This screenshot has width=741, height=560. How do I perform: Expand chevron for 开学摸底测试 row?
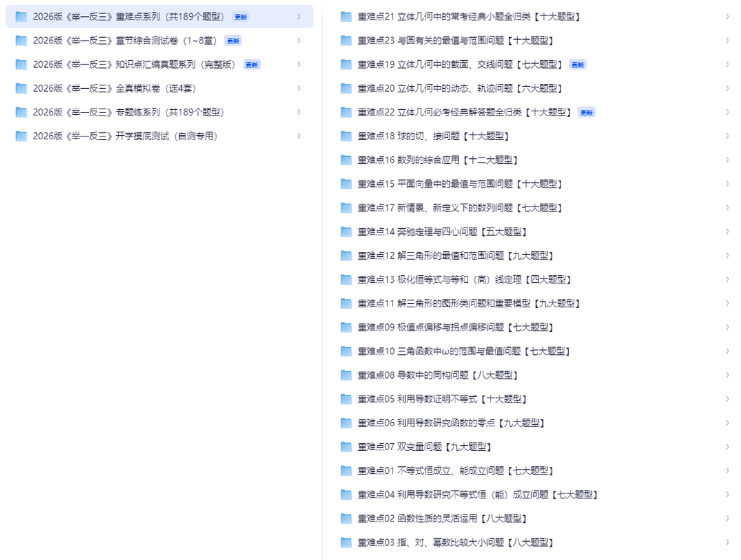pos(299,136)
